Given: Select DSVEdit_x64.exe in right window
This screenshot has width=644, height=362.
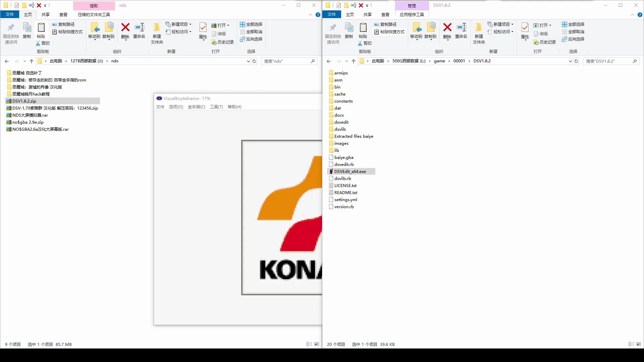Looking at the screenshot, I should click(x=350, y=171).
